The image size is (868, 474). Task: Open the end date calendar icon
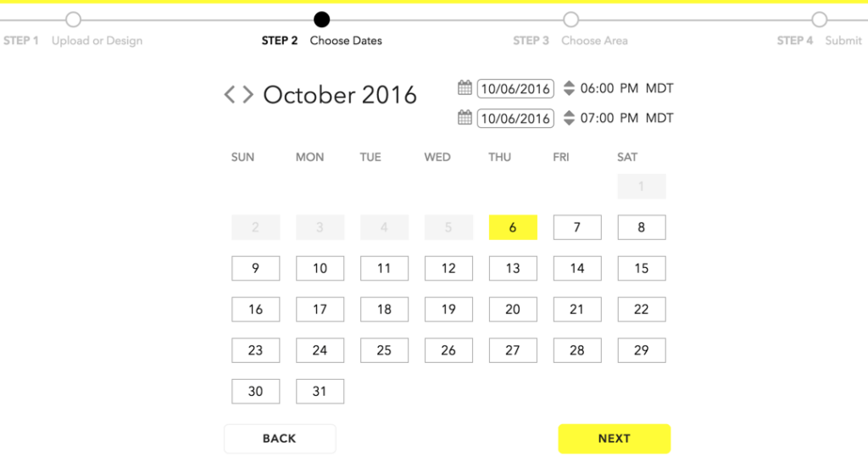tap(465, 118)
